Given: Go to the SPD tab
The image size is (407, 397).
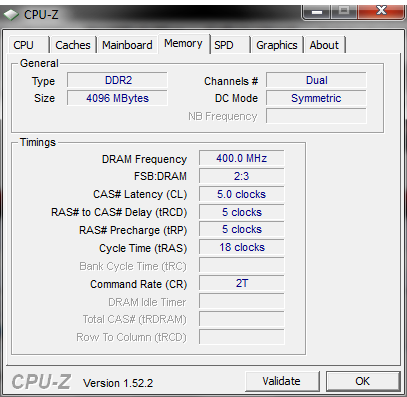Looking at the screenshot, I should pos(230,45).
